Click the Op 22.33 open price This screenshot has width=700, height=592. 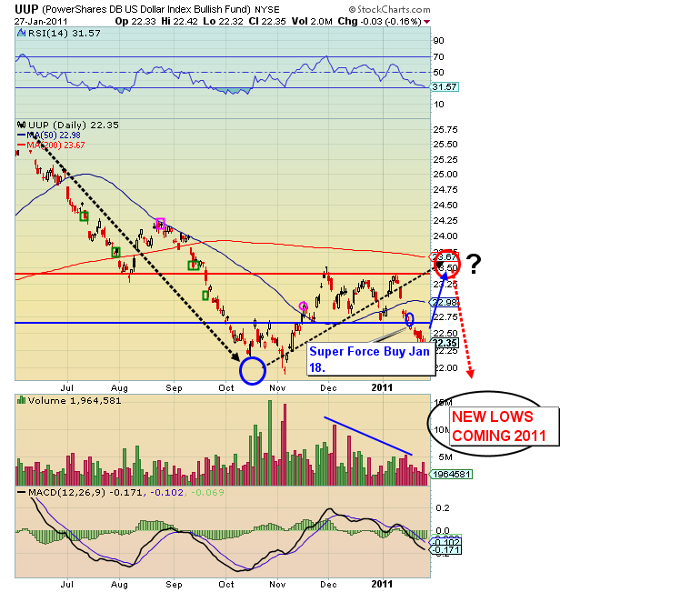click(x=135, y=22)
